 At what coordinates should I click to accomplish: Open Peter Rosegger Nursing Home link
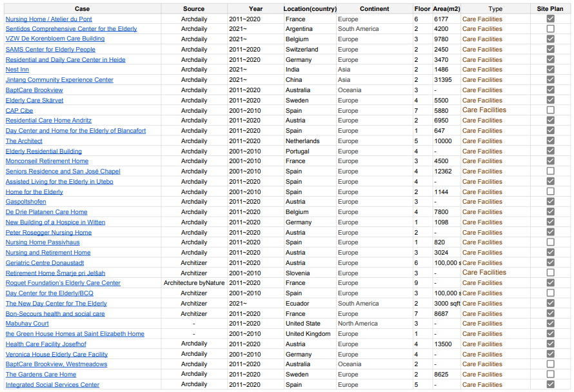pyautogui.click(x=48, y=232)
